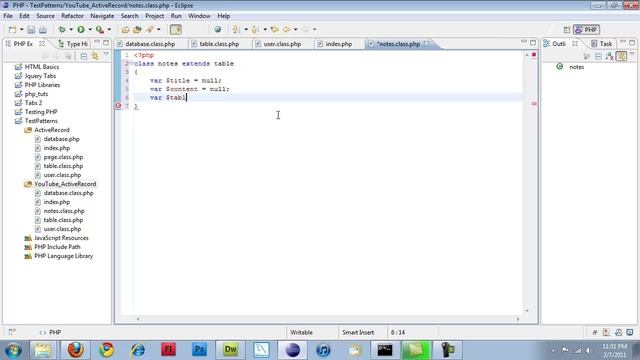Click the Print icon in toolbar
The width and height of the screenshot is (640, 360).
point(42,29)
